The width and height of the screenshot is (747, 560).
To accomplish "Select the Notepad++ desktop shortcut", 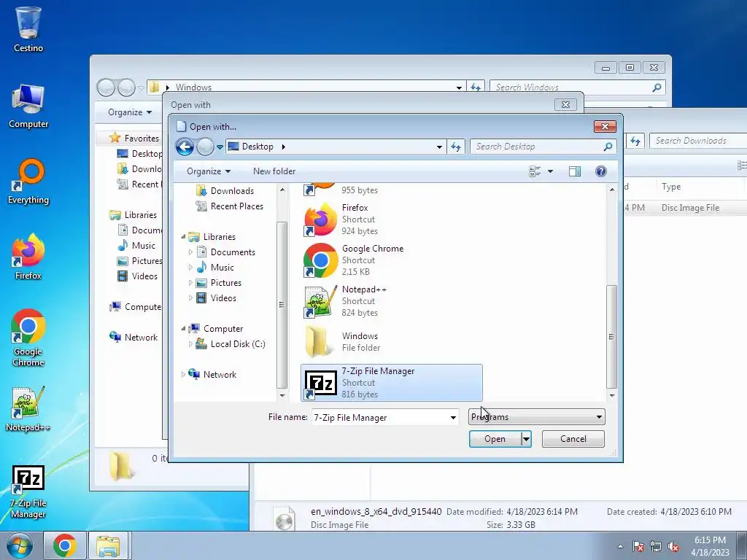I will (28, 409).
